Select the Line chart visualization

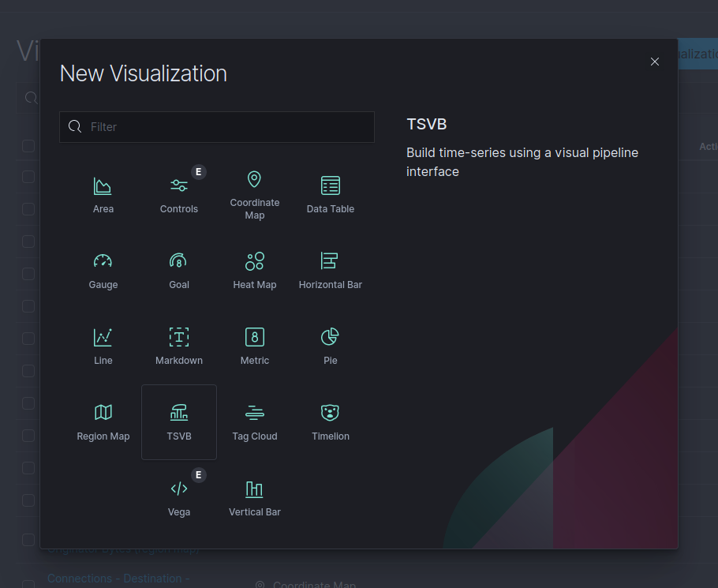pyautogui.click(x=103, y=344)
